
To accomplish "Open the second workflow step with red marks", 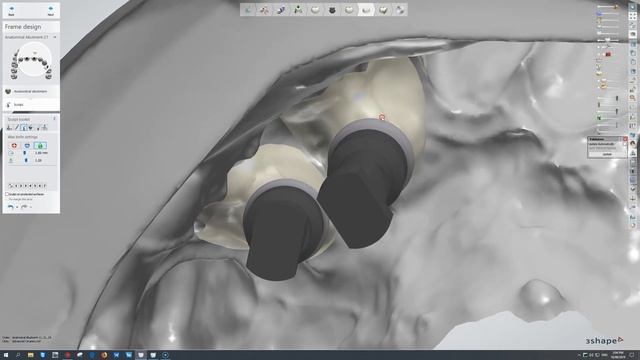I will (264, 10).
